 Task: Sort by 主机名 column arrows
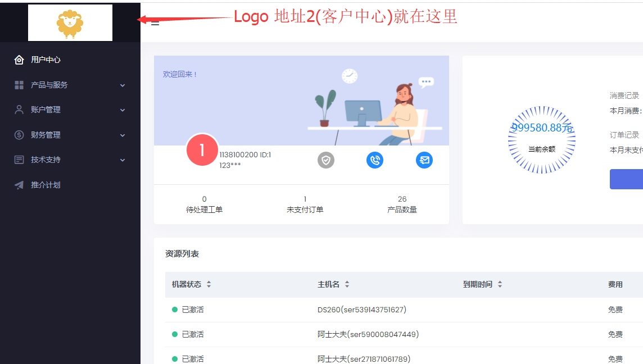pyautogui.click(x=347, y=284)
